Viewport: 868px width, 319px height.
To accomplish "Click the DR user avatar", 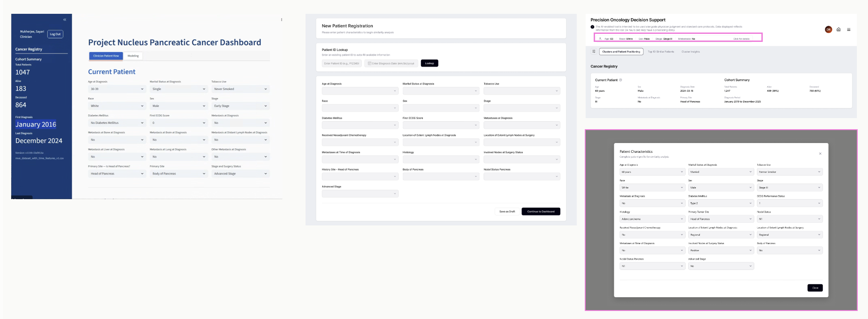I will click(x=828, y=29).
